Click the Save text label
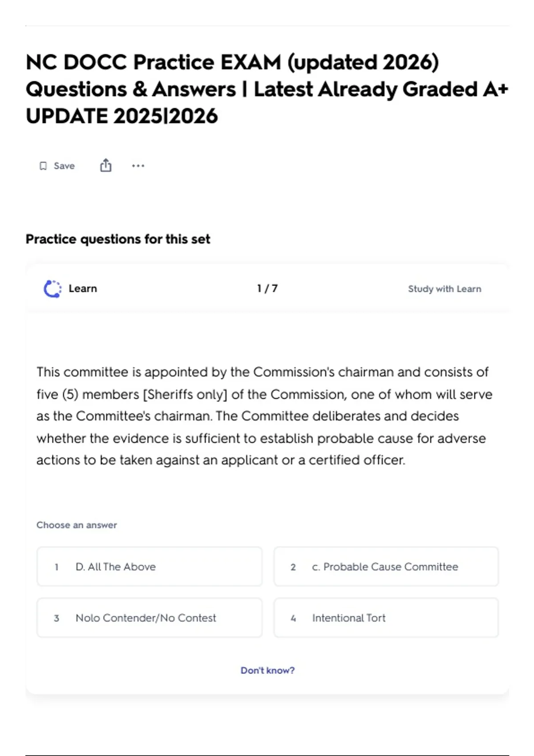This screenshot has height=756, width=534. [x=64, y=166]
